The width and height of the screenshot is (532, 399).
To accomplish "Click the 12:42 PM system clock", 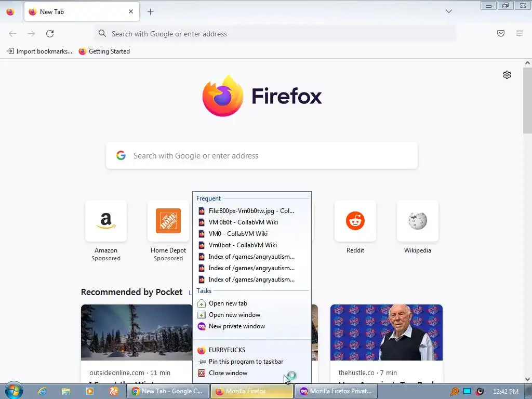I will (x=506, y=392).
